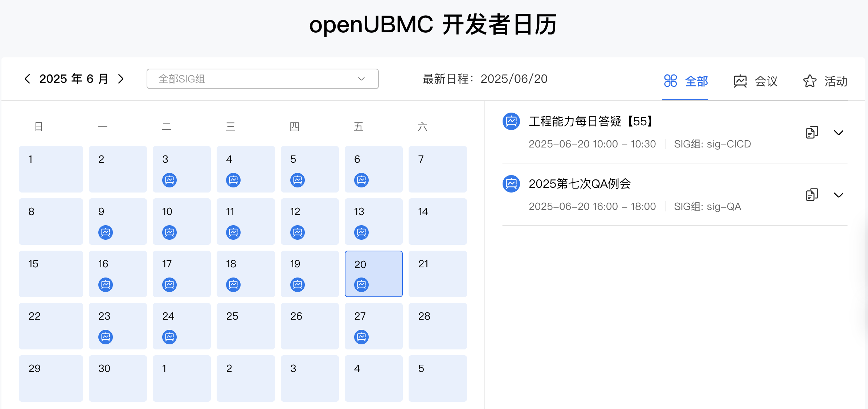Select the meeting icon on June 9

[x=105, y=232]
